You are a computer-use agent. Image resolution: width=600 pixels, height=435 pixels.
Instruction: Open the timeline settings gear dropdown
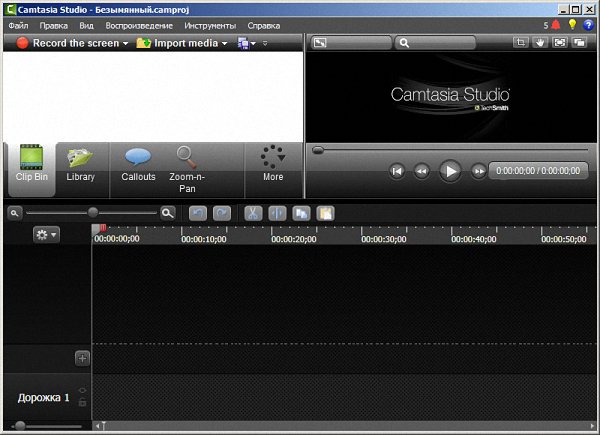point(46,234)
